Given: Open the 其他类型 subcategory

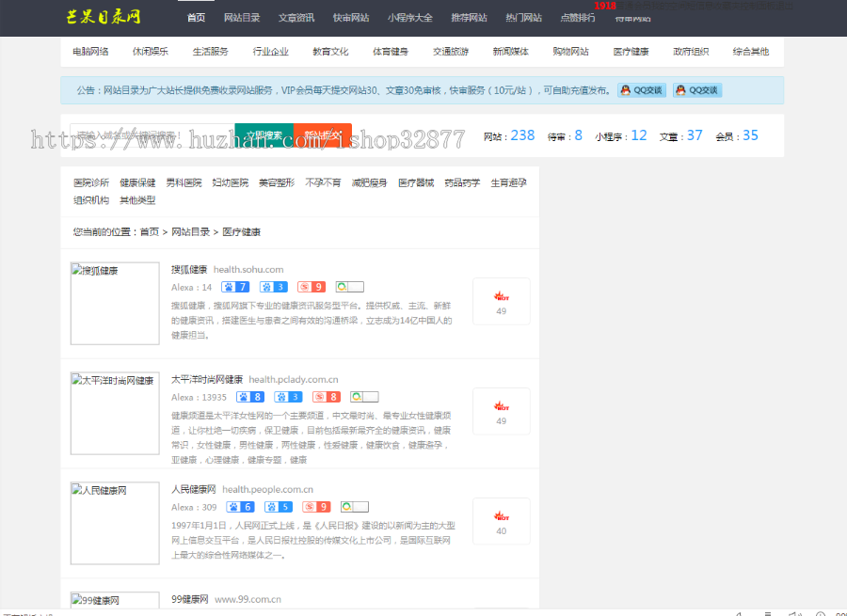Looking at the screenshot, I should click(137, 200).
